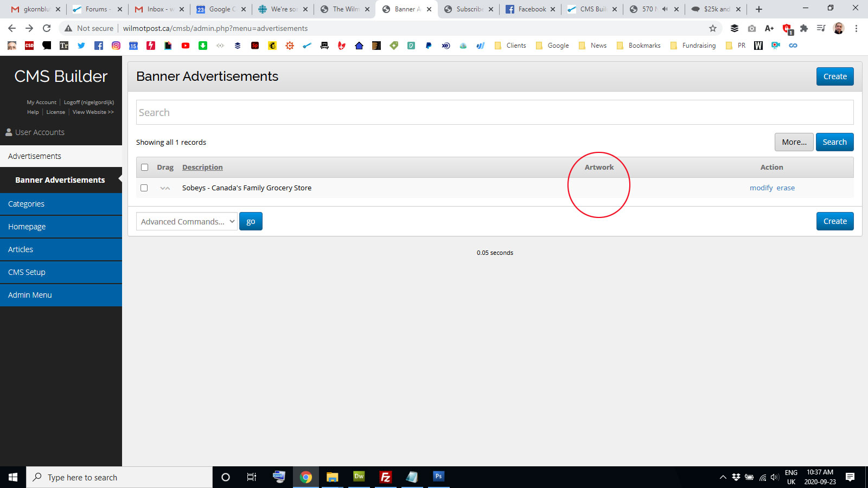Click the YouTube bookmark icon
Screen dimensions: 868x488
coord(186,46)
